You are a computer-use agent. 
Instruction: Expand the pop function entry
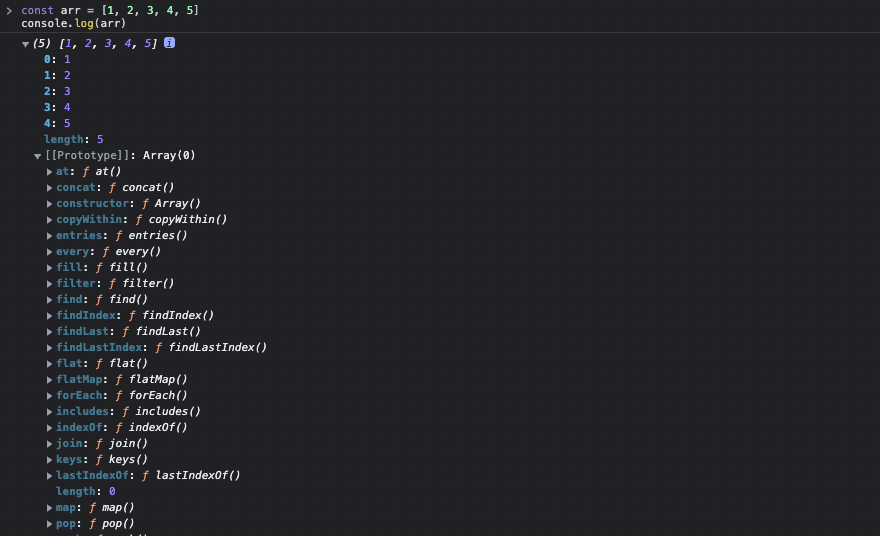coord(50,524)
